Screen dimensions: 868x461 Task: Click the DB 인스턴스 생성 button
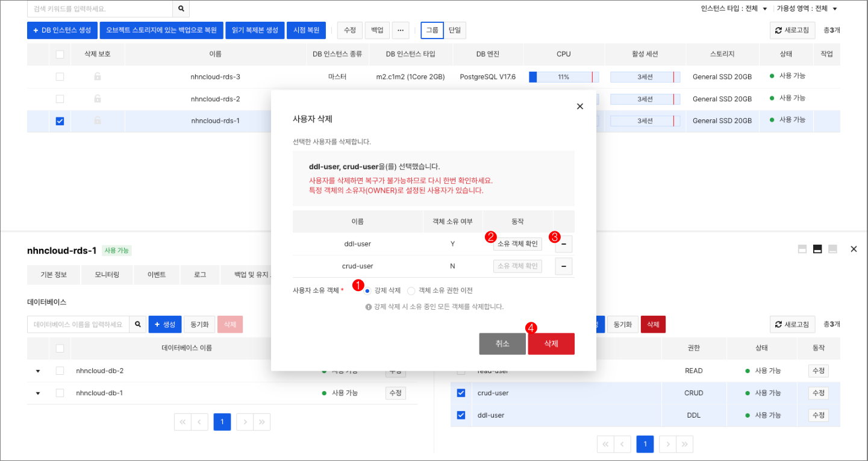tap(61, 30)
